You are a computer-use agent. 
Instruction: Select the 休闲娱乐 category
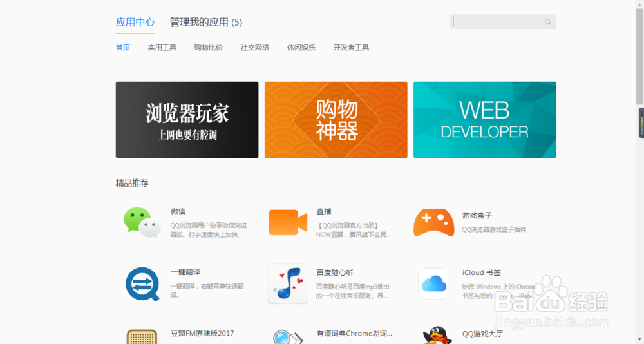[x=301, y=48]
